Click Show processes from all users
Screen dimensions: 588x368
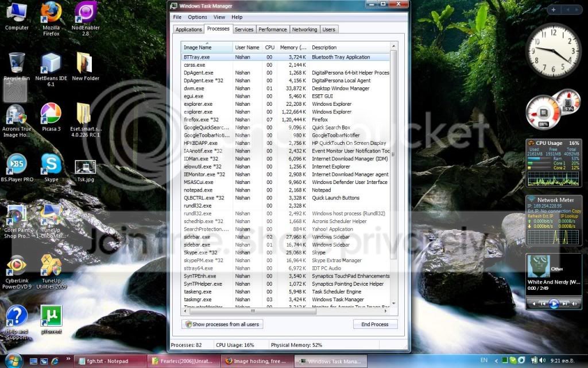222,324
